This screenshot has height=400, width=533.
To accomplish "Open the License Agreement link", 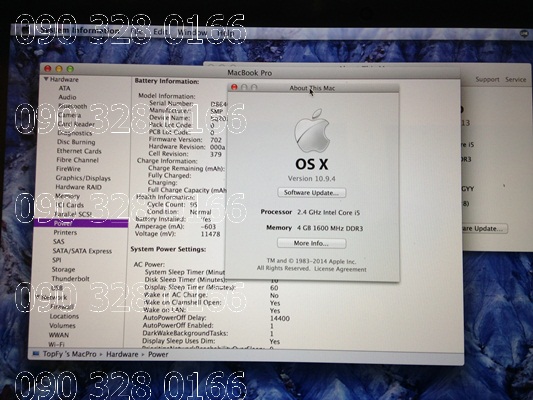I will tap(340, 269).
